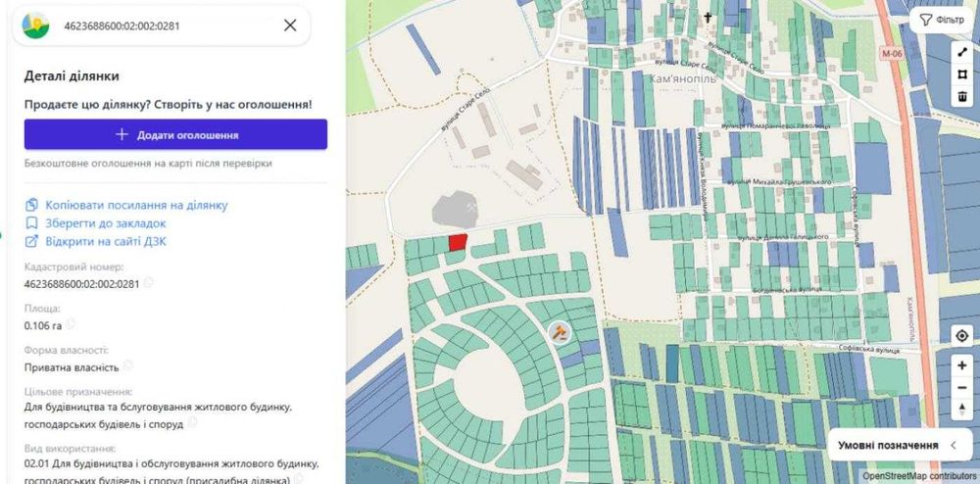980x484 pixels.
Task: Click the M-06 road shield label
Action: point(892,54)
